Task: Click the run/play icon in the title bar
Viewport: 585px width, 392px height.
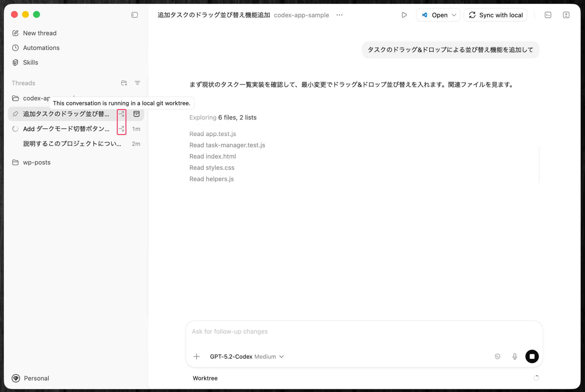Action: tap(404, 15)
